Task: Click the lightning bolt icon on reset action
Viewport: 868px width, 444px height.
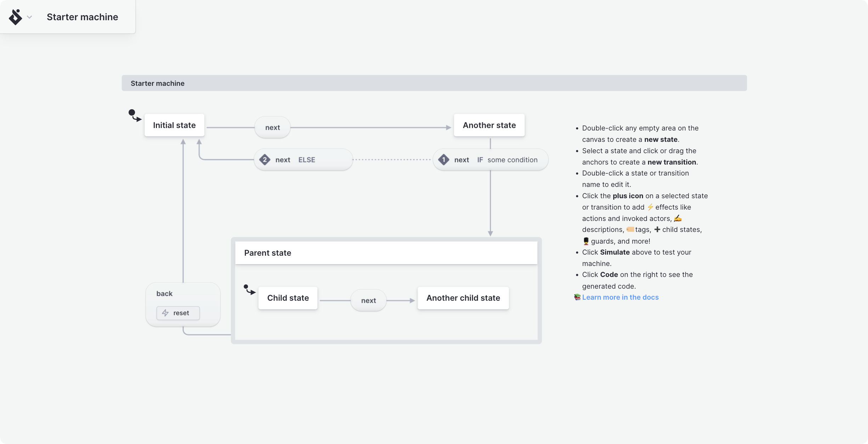Action: point(165,313)
